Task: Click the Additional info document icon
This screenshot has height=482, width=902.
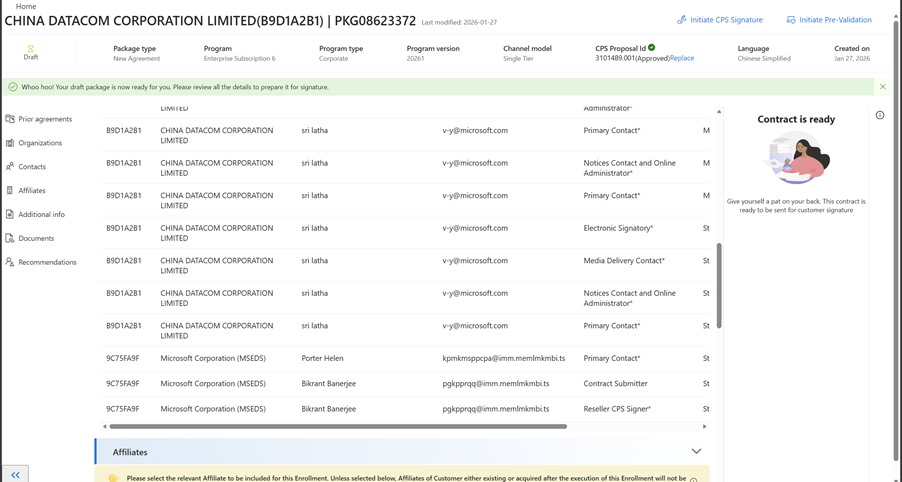Action: [x=10, y=214]
